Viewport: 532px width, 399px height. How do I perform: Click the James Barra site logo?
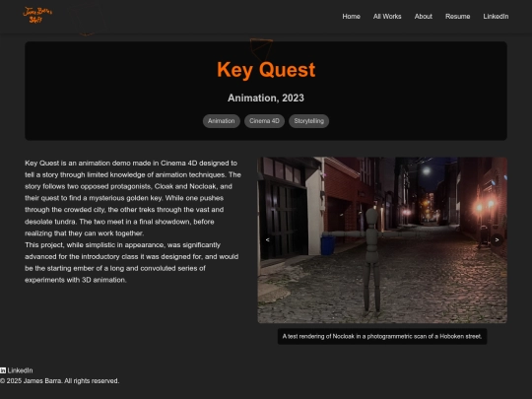37,15
